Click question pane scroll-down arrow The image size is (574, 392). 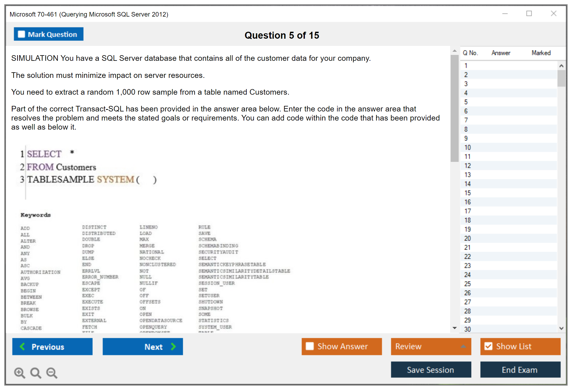[454, 328]
